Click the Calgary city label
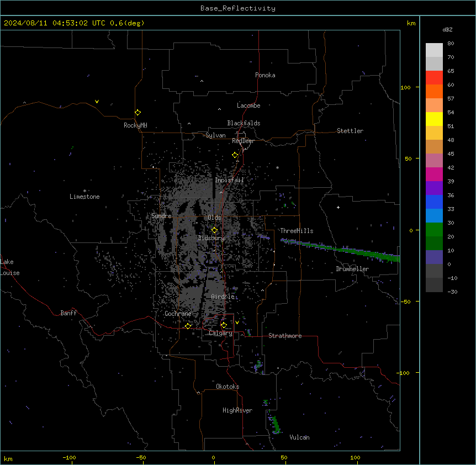Image resolution: width=476 pixels, height=465 pixels. pos(220,333)
